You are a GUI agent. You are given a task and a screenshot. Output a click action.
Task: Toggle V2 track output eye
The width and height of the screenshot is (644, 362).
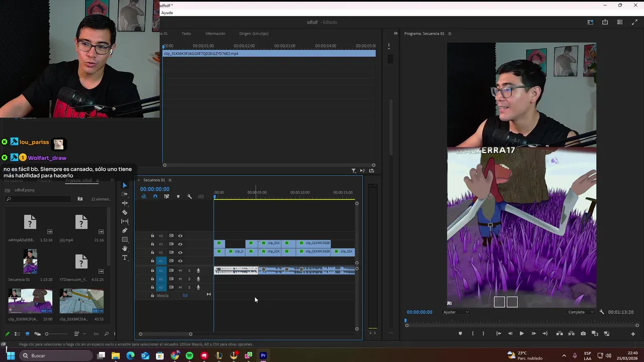coord(180,252)
